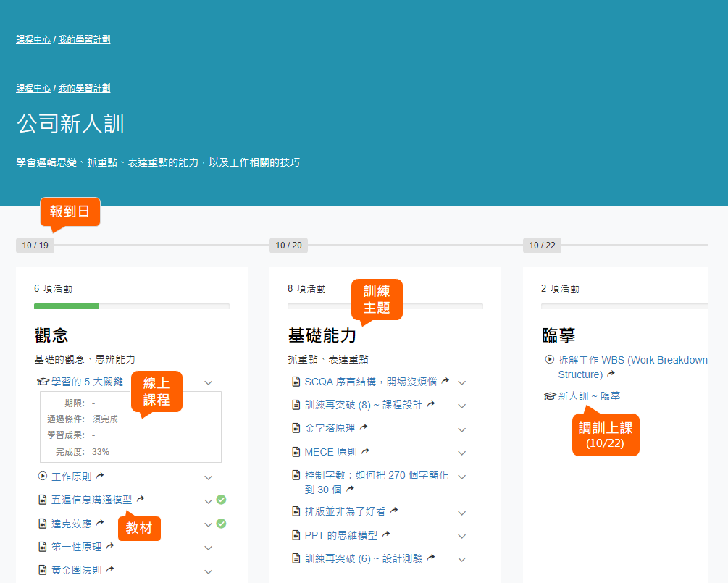This screenshot has height=583, width=728.
Task: Expand the 排版並非為了好看 chevron
Action: pyautogui.click(x=461, y=513)
